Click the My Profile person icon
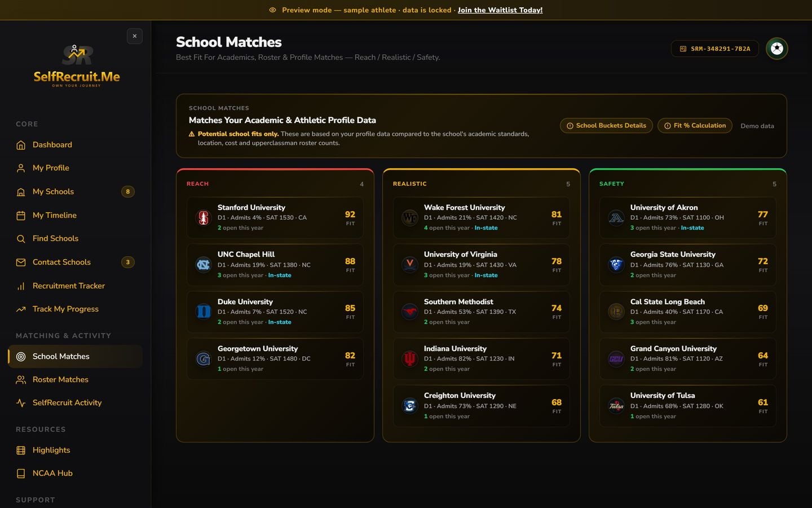This screenshot has width=812, height=508. 21,168
